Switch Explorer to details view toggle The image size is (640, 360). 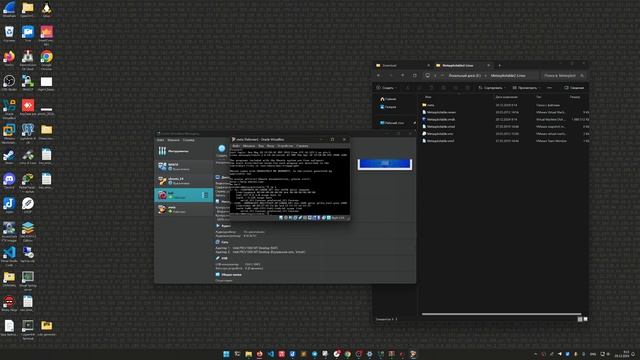pyautogui.click(x=580, y=319)
